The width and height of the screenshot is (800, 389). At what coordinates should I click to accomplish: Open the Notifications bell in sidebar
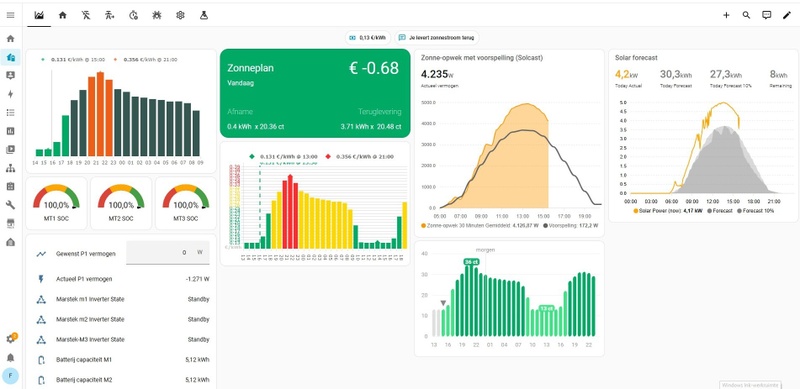(x=10, y=357)
